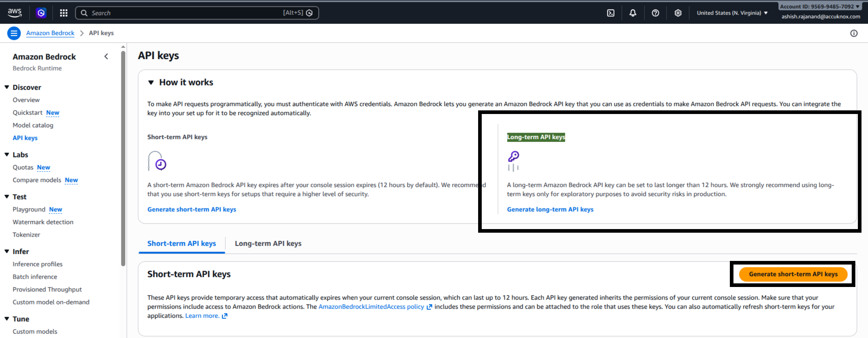Collapse the Test sidebar group
868x338 pixels.
click(7, 197)
